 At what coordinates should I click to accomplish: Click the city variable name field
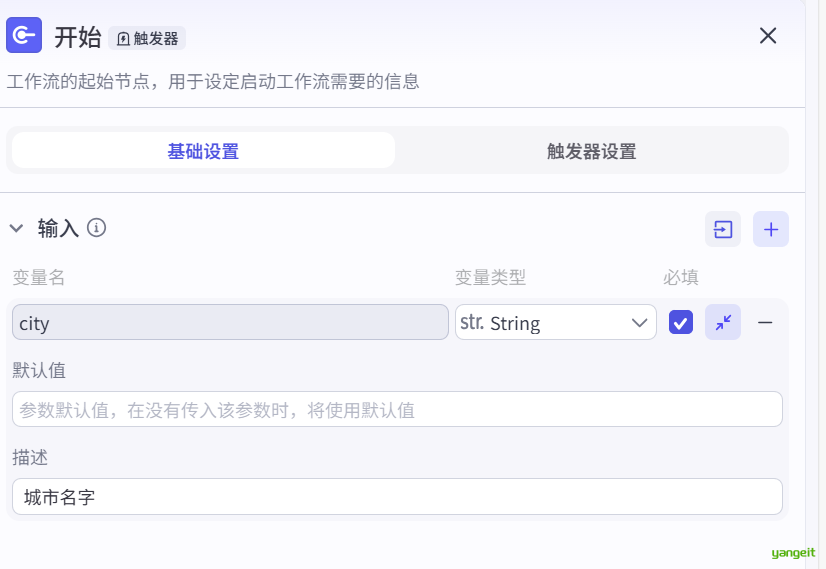230,322
